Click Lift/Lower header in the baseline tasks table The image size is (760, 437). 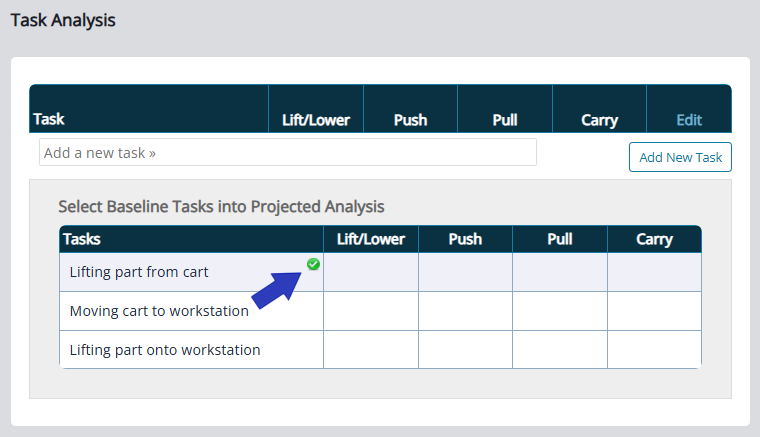pyautogui.click(x=370, y=239)
